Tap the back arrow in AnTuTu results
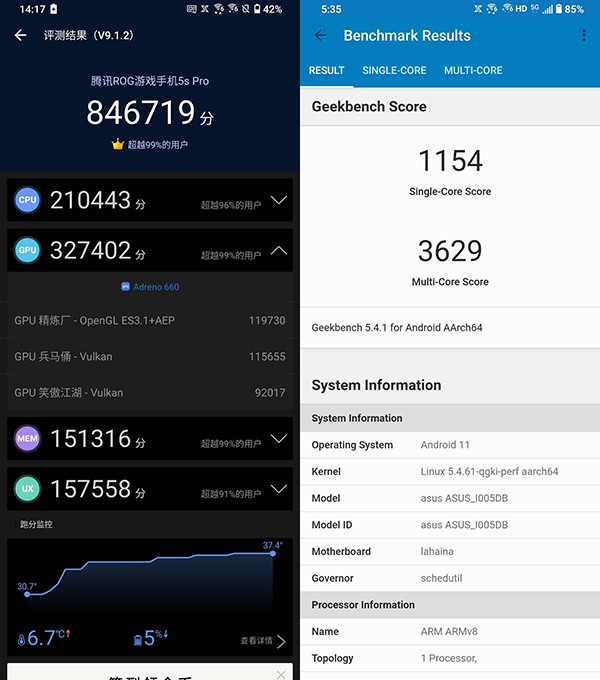This screenshot has width=600, height=680. [x=21, y=35]
